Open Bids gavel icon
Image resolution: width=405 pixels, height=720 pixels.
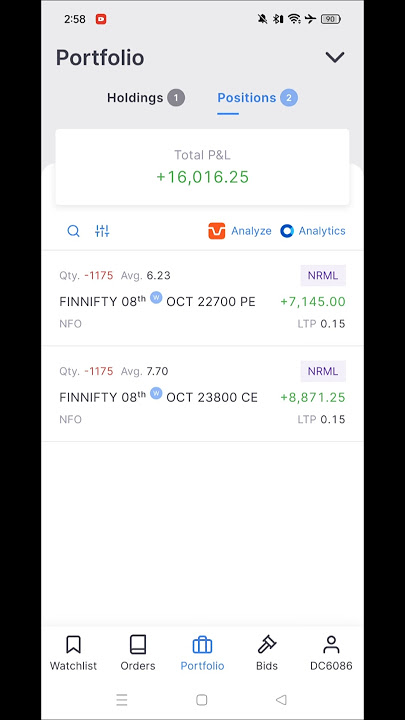click(267, 645)
